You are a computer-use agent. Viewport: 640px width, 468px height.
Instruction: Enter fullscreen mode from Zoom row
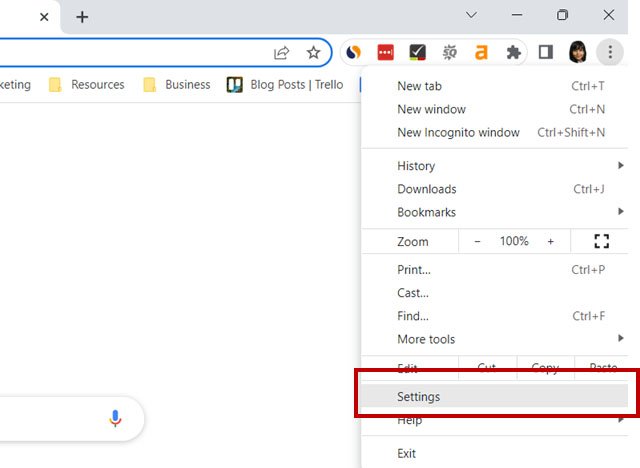pyautogui.click(x=601, y=241)
